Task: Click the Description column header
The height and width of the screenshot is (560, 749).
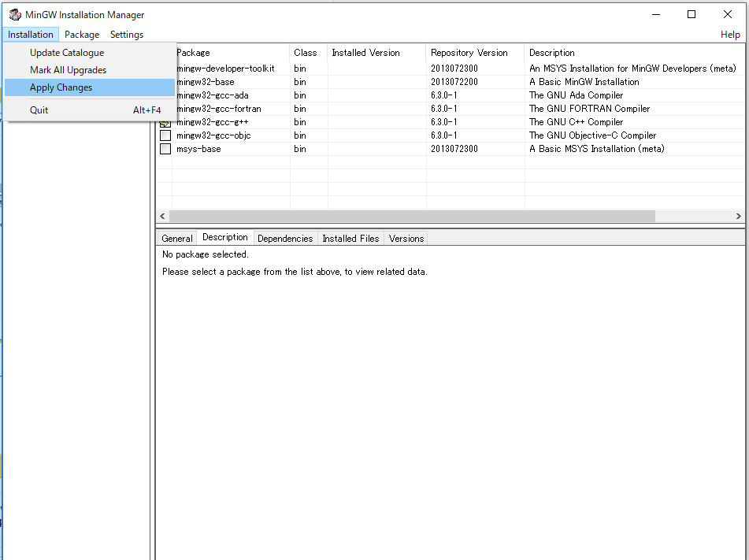Action: tap(634, 53)
